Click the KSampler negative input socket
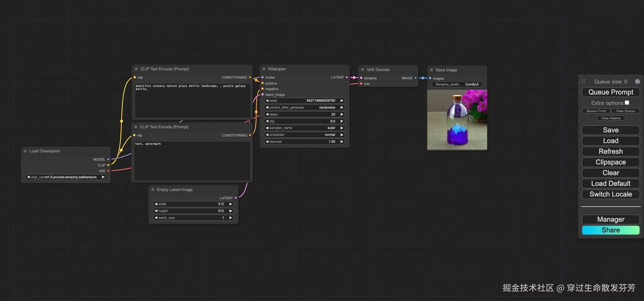The width and height of the screenshot is (644, 301). coord(262,89)
